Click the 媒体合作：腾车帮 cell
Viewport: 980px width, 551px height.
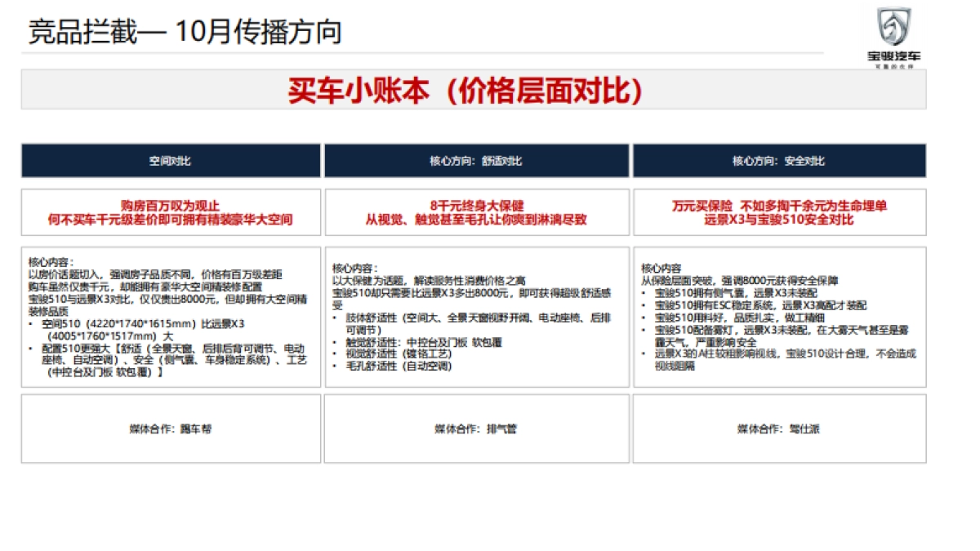[x=169, y=428]
